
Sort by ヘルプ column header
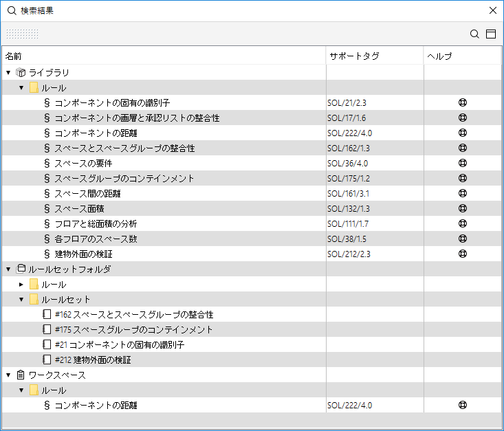coord(462,56)
